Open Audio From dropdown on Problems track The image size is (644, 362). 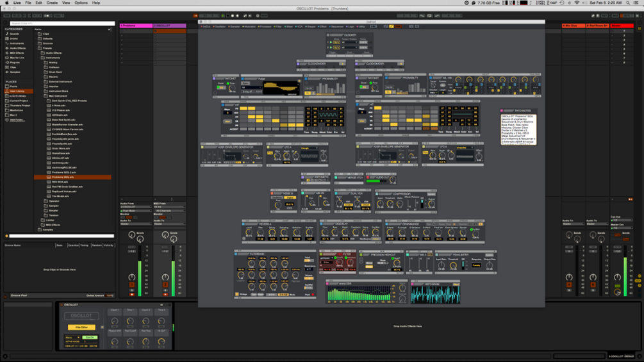point(136,207)
